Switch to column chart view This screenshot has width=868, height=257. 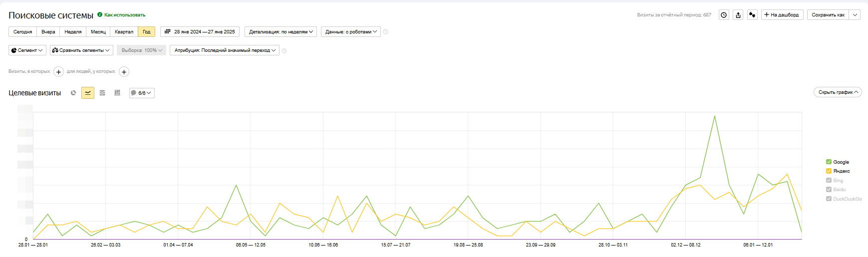coord(117,93)
